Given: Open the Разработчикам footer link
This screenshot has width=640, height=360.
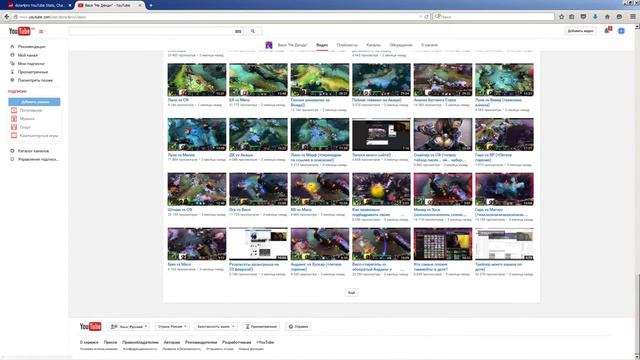Looking at the screenshot, I should (x=237, y=342).
